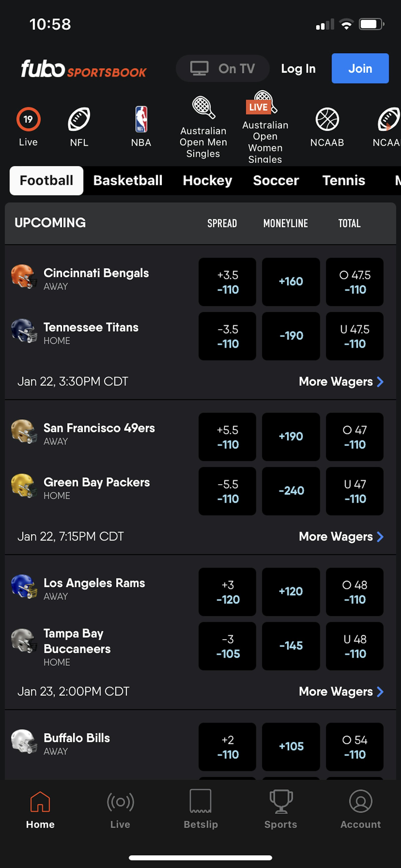Switch to the Hockey tab
Screen dimensions: 401x868
[207, 181]
